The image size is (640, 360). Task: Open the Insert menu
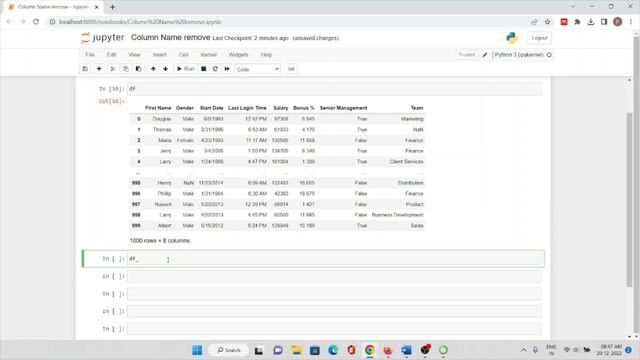tap(160, 55)
